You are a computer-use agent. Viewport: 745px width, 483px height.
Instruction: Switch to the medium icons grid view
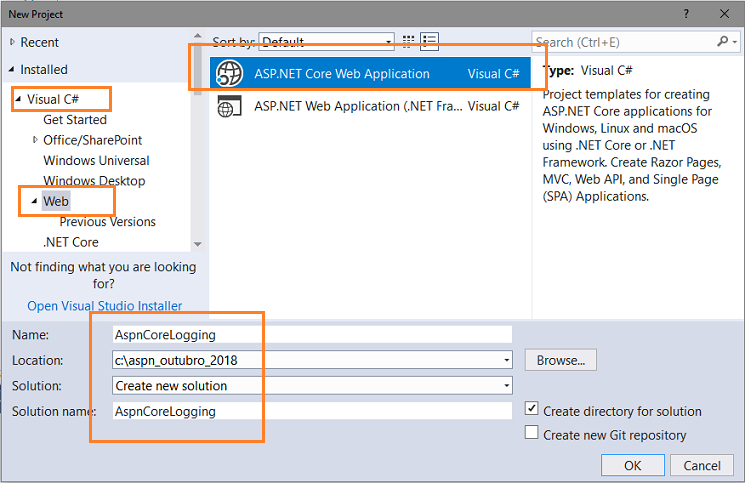click(408, 42)
